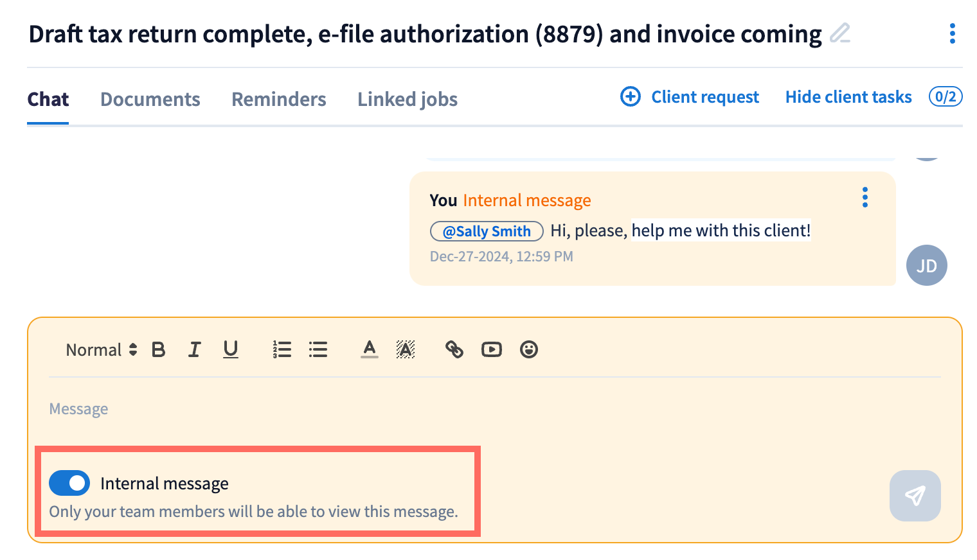Switch to the Chat tab
977x560 pixels.
(48, 100)
